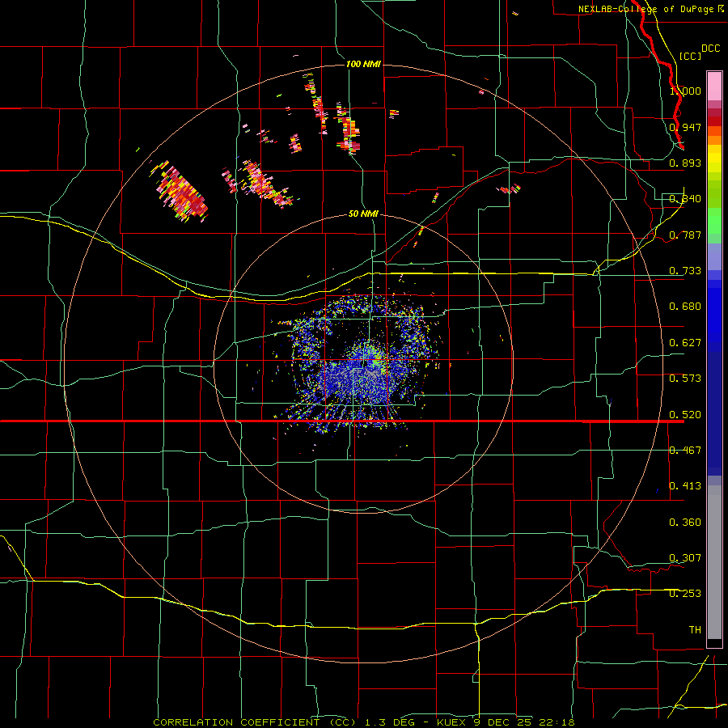Screen dimensions: 728x728
Task: Click the 0.733 legend value
Action: click(x=685, y=271)
